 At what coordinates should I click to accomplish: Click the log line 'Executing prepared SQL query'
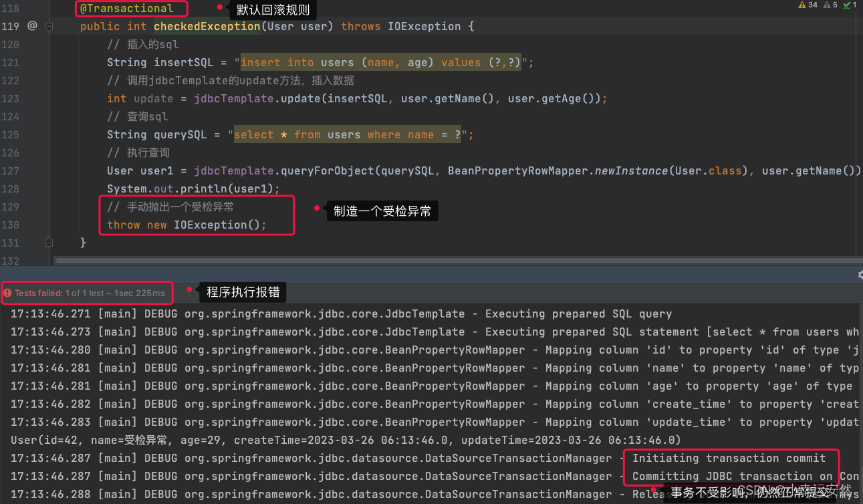(x=341, y=314)
